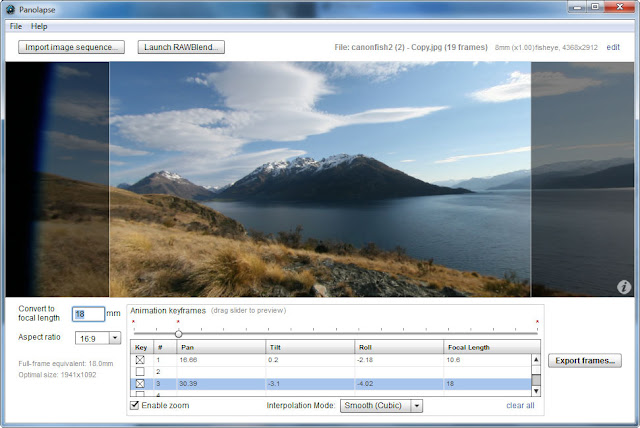Image resolution: width=640 pixels, height=428 pixels.
Task: Click the scroll up arrow in the keyframes table
Action: (536, 360)
